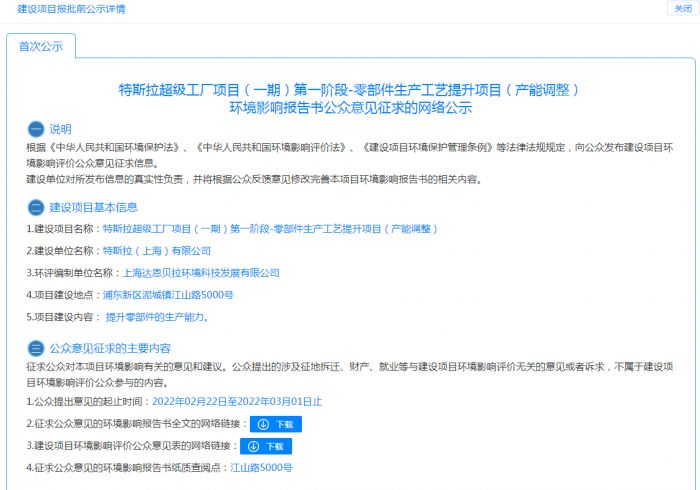Switch to the 首次公示 tab
Image resolution: width=700 pixels, height=490 pixels.
click(41, 46)
